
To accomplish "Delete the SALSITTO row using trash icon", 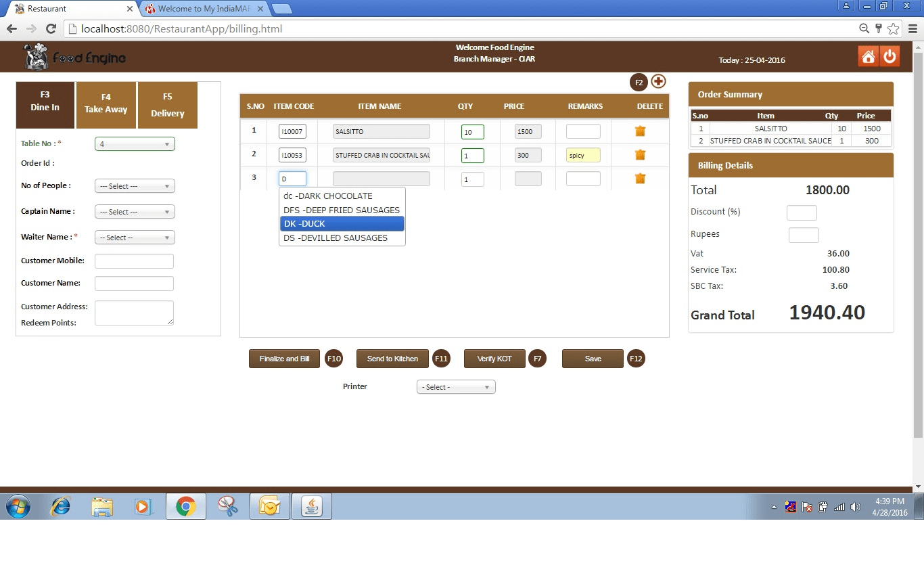I will [639, 131].
